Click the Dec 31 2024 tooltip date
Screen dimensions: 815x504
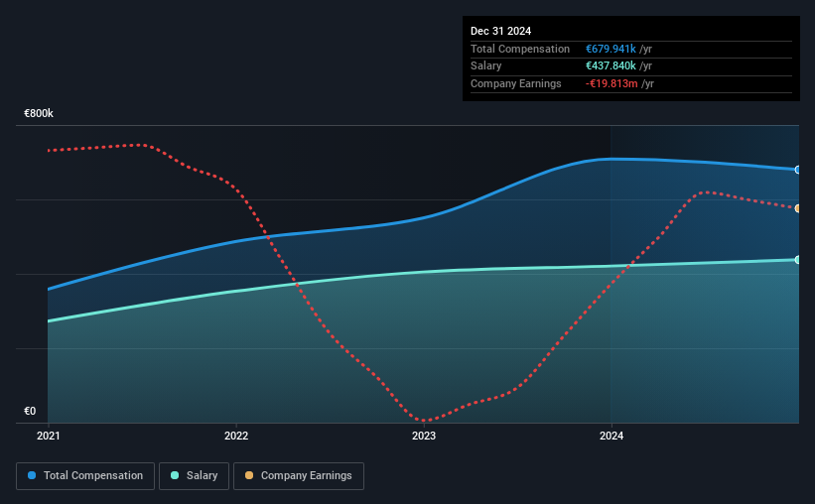pos(500,31)
